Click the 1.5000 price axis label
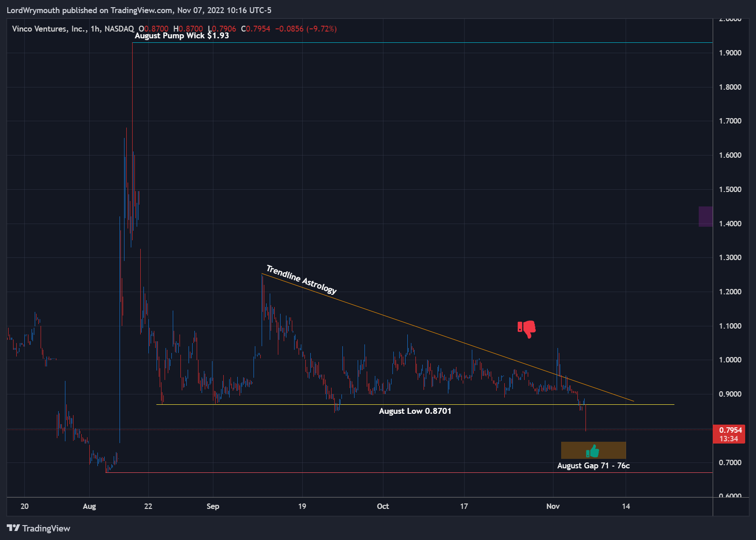 click(x=730, y=189)
